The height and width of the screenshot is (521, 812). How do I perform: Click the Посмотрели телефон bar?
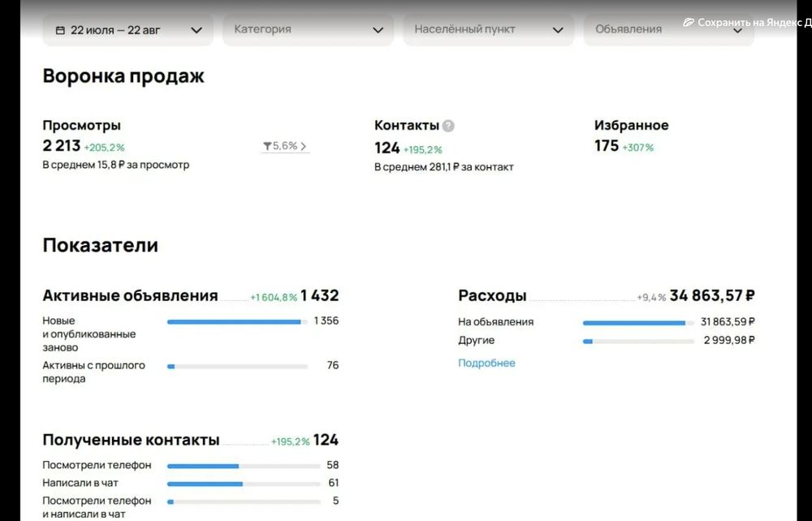coord(244,466)
